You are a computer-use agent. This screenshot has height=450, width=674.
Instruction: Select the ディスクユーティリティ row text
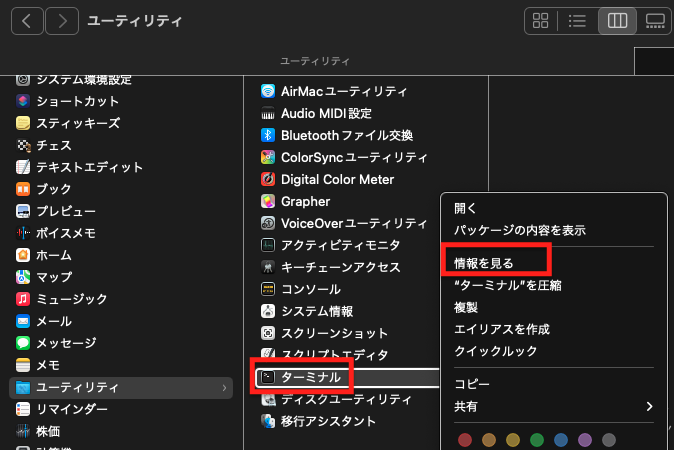pos(346,399)
